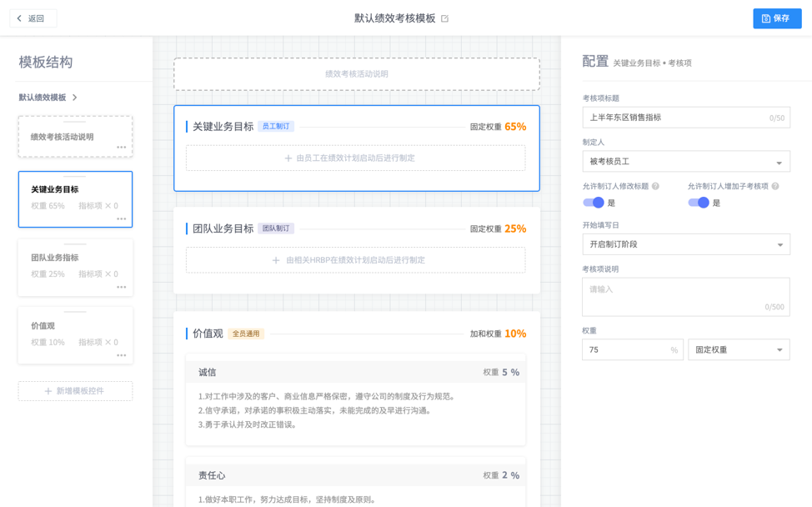The image size is (812, 507).
Task: Click the 保存 save button
Action: tap(777, 18)
